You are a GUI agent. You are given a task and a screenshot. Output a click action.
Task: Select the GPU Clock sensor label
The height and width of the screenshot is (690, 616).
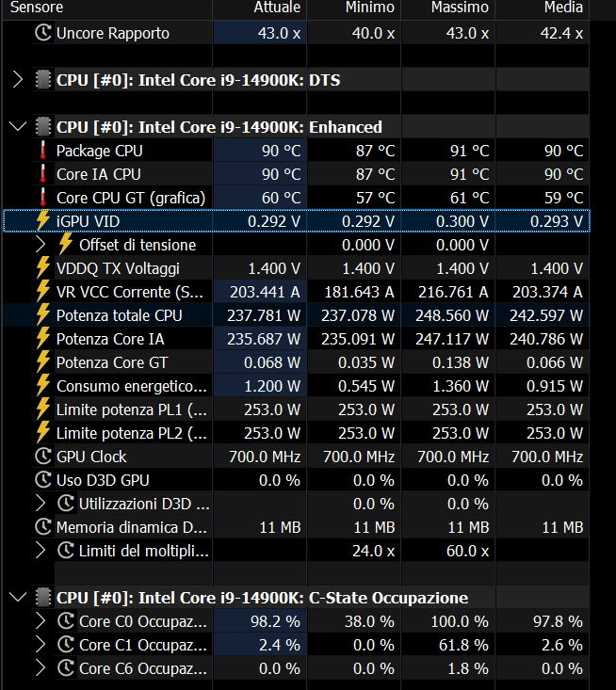click(91, 457)
